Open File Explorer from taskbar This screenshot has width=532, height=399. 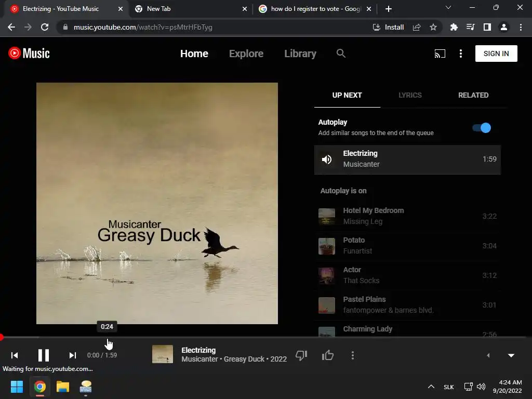pos(63,387)
